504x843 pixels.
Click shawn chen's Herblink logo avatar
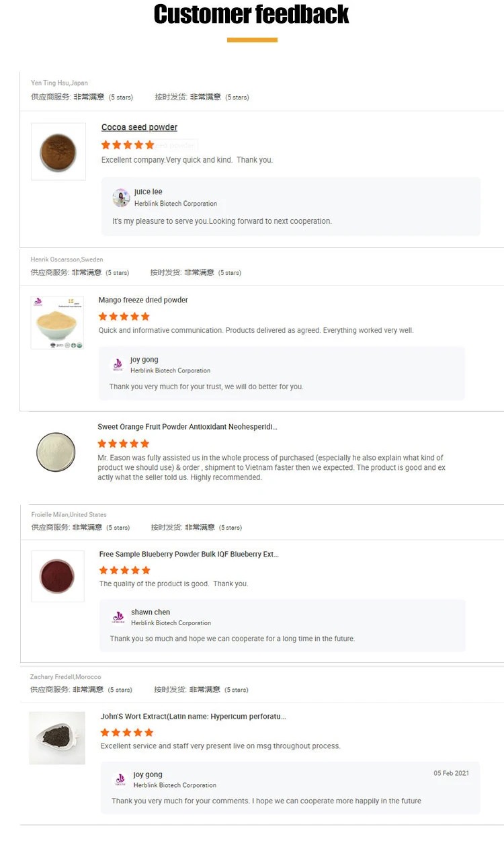(119, 617)
